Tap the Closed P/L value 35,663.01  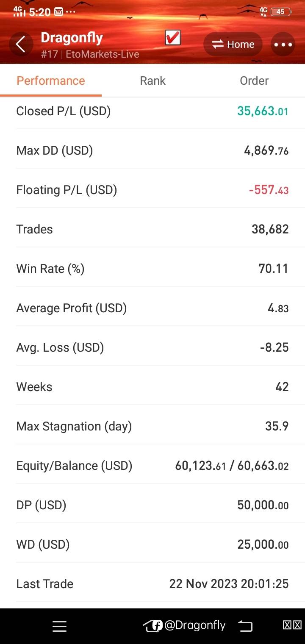coord(263,111)
